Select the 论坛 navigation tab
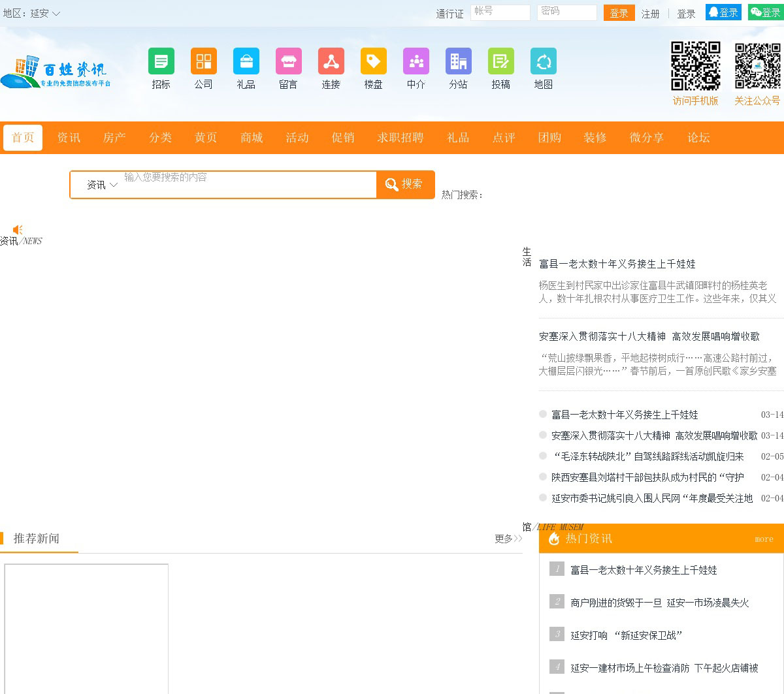This screenshot has width=784, height=694. click(x=698, y=138)
